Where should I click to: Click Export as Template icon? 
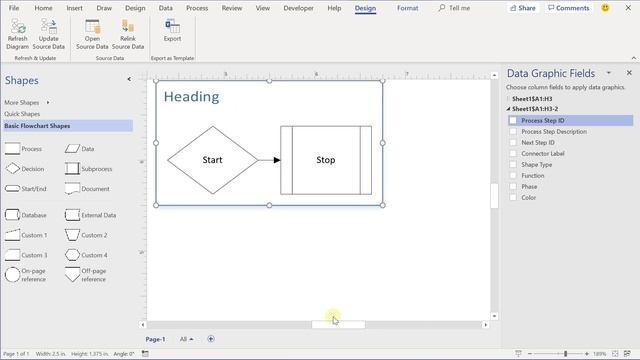172,27
